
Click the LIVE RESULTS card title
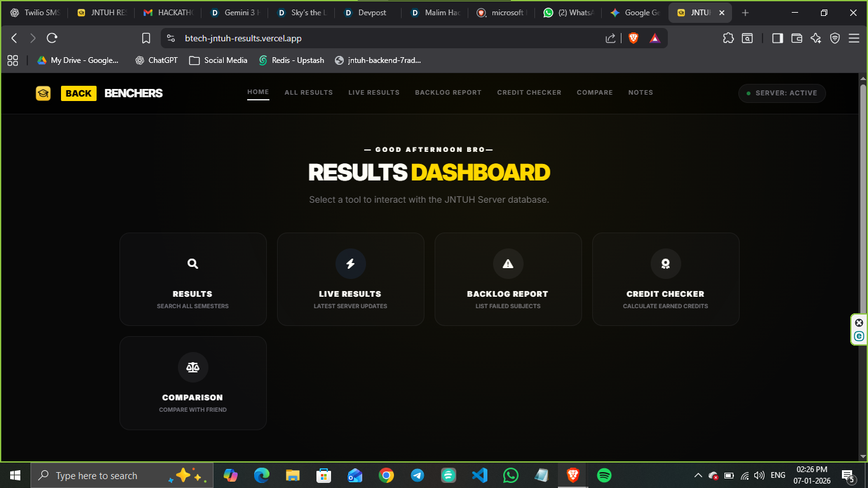click(x=350, y=294)
